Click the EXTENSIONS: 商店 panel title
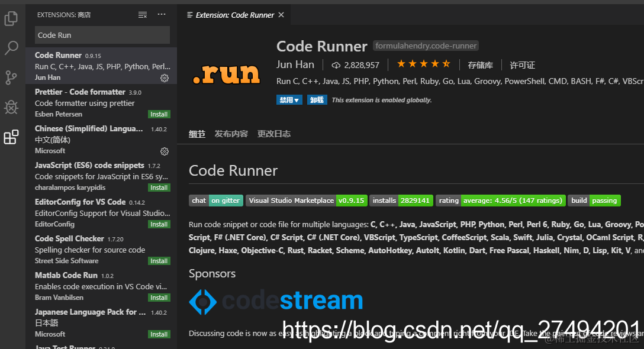644x349 pixels. [64, 15]
